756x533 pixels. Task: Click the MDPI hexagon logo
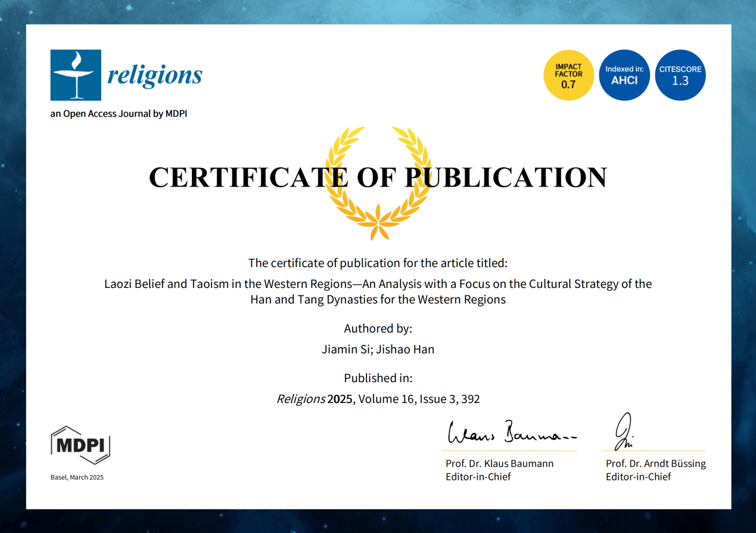80,445
